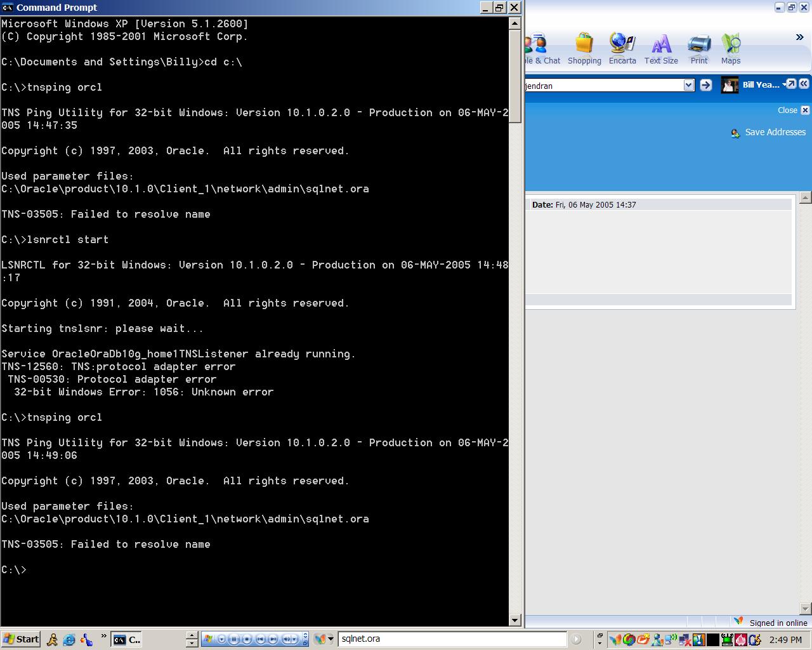Launch Internet Explorer from Quick Launch
812x650 pixels.
click(x=69, y=639)
